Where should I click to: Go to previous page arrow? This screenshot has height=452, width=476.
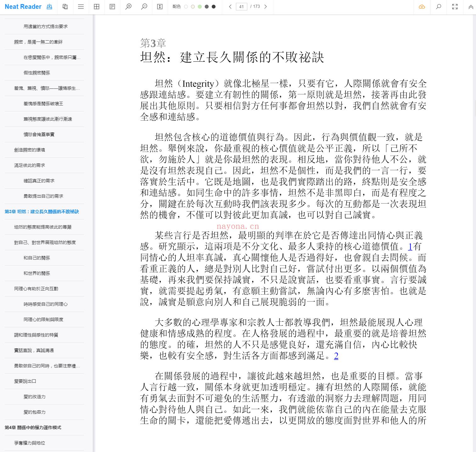pyautogui.click(x=230, y=7)
